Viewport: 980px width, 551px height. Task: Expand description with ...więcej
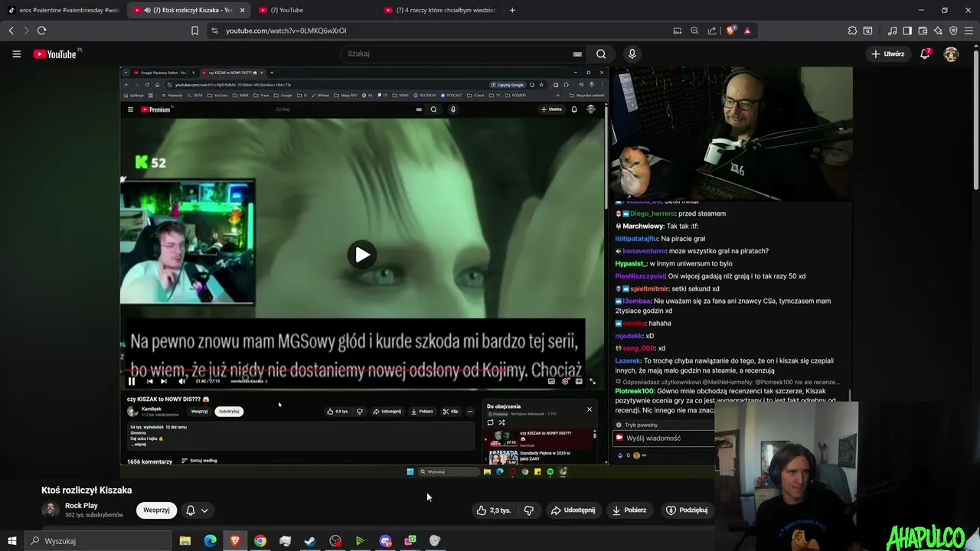[x=139, y=444]
